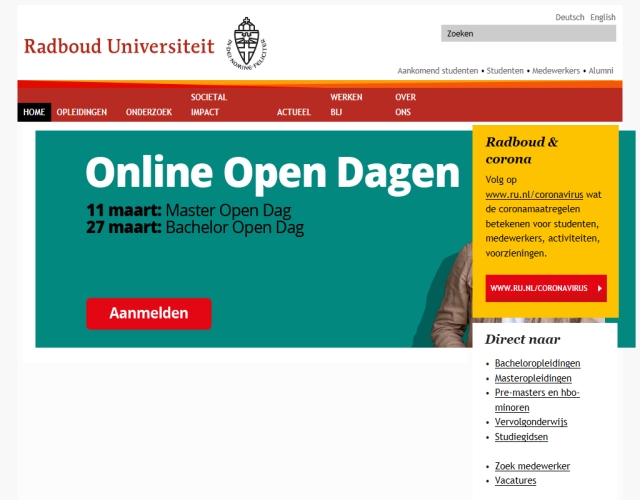Screen dimensions: 640x500
Task: Open the OPLEIDINGEN menu
Action: tap(82, 112)
